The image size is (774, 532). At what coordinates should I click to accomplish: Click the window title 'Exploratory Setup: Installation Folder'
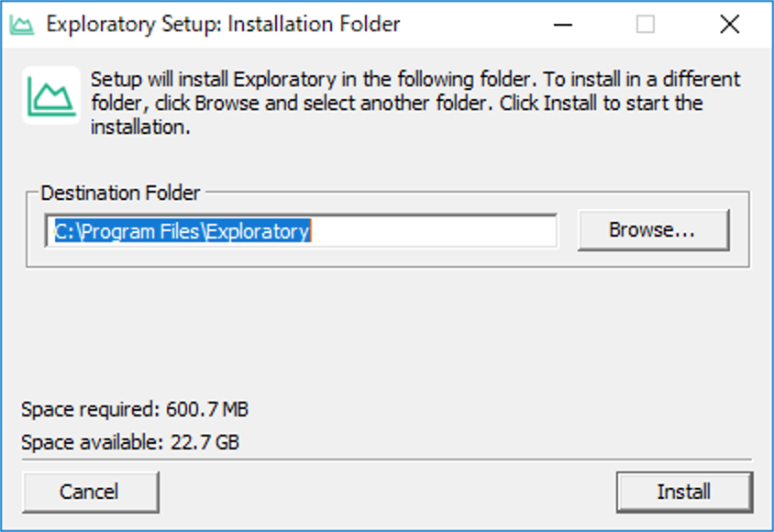(223, 24)
